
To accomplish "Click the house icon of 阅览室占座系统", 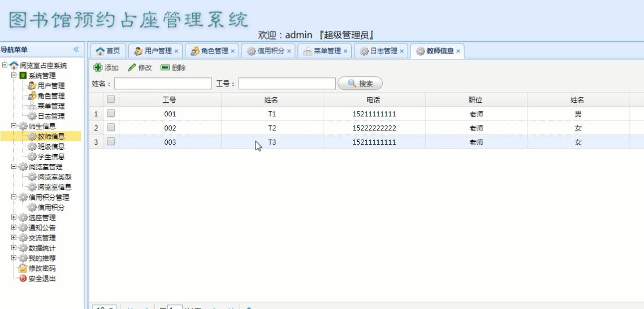I will click(14, 66).
